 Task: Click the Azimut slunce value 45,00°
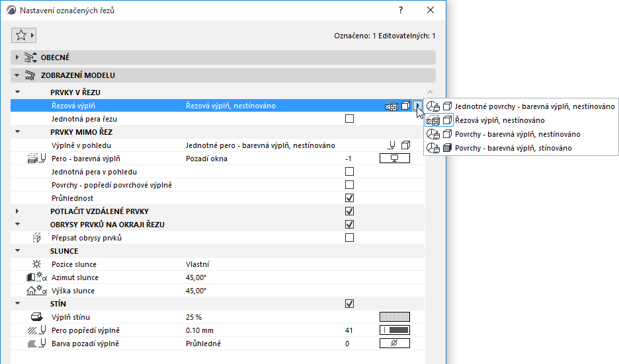pyautogui.click(x=196, y=277)
